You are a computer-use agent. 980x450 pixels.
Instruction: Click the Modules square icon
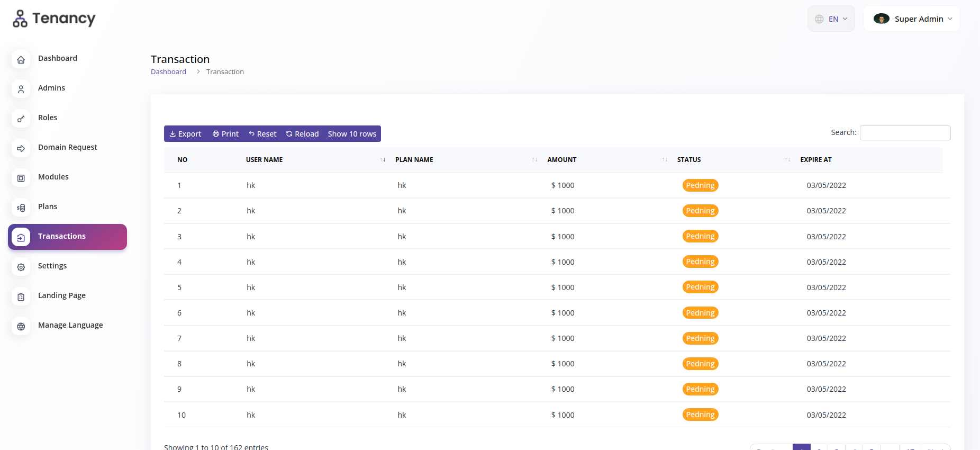(21, 178)
